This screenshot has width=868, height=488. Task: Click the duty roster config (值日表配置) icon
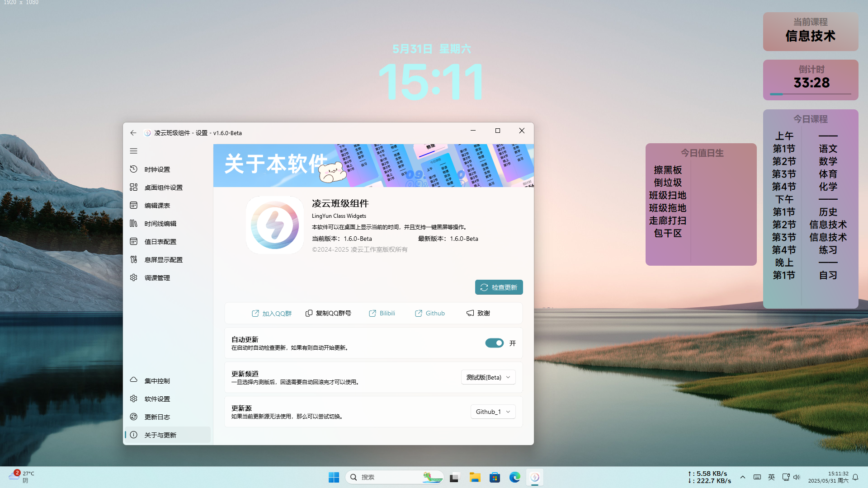pos(133,241)
